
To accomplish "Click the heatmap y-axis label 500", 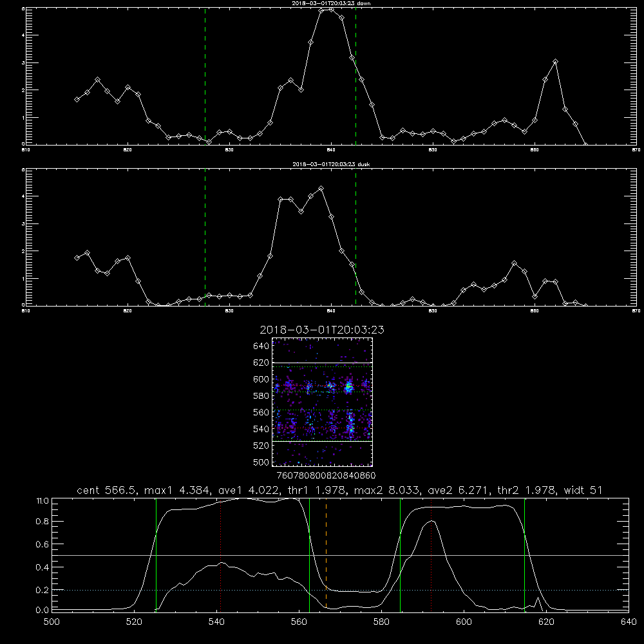I will click(261, 462).
